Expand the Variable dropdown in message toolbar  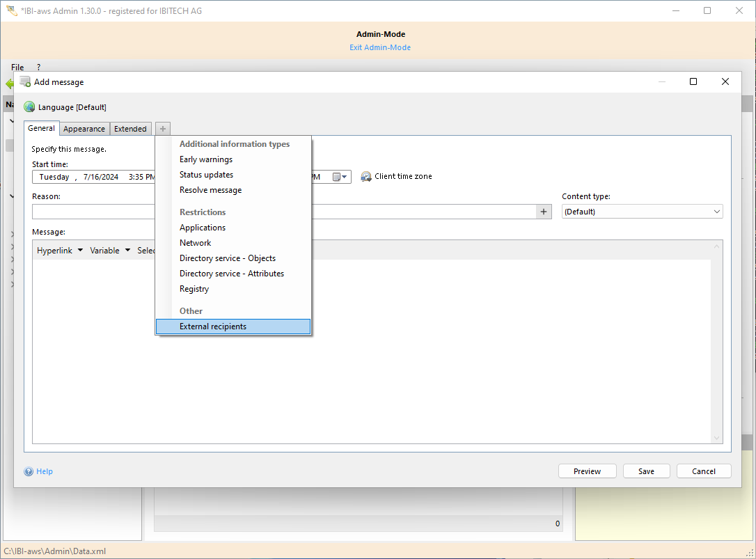(110, 251)
